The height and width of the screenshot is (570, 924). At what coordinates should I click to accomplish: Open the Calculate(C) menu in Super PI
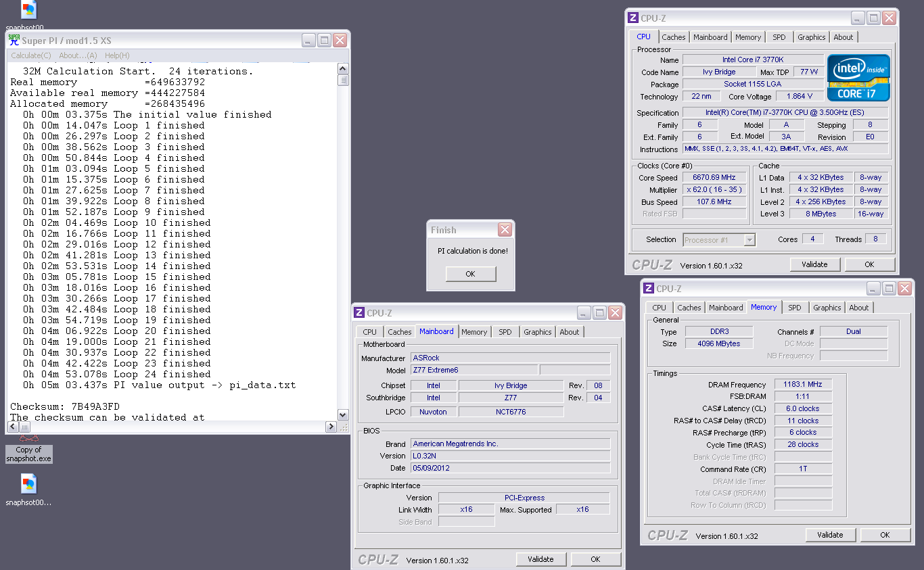click(x=31, y=55)
